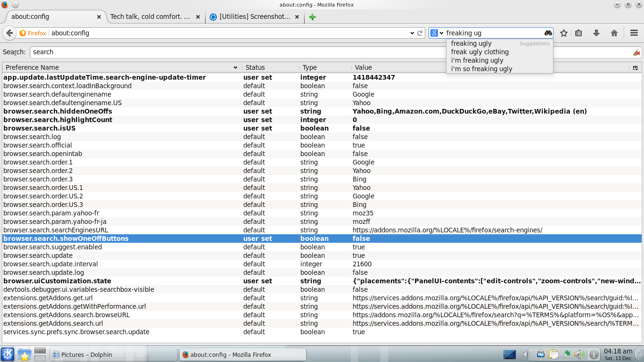Select devtools.debugger.ui.variables-searchbox-visible row
Viewport: 644px width, 362px height.
(x=322, y=289)
